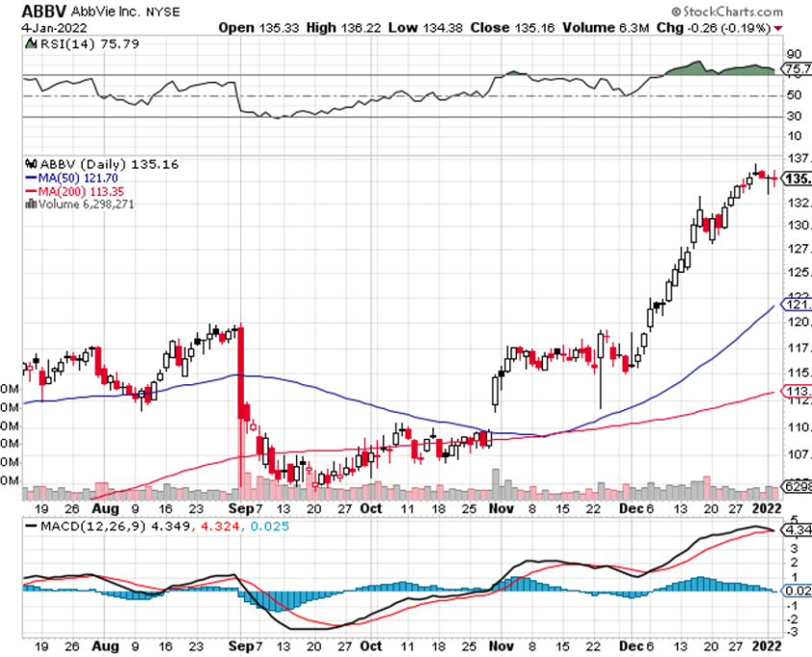Click the Close 135.16 value in header

tap(512, 28)
